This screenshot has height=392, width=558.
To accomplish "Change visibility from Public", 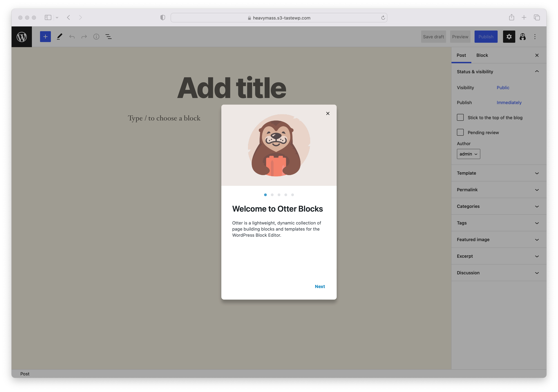I will click(503, 87).
